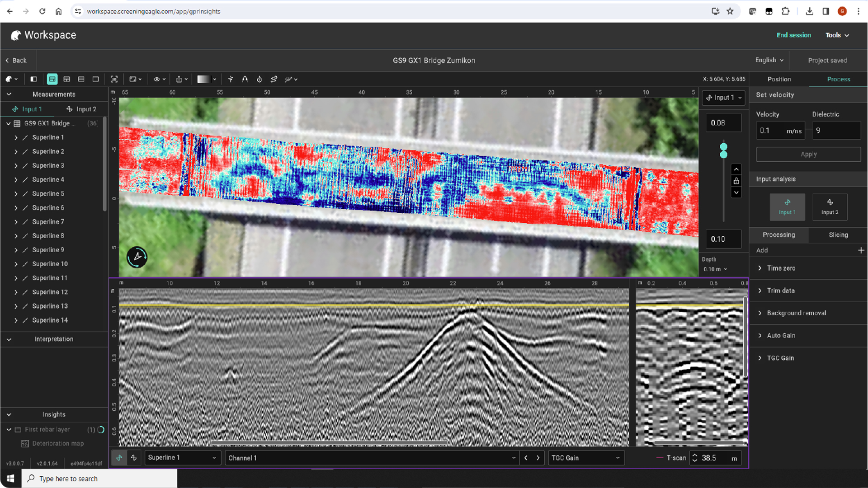Click the Apply velocity button
Image resolution: width=868 pixels, height=488 pixels.
tap(808, 155)
